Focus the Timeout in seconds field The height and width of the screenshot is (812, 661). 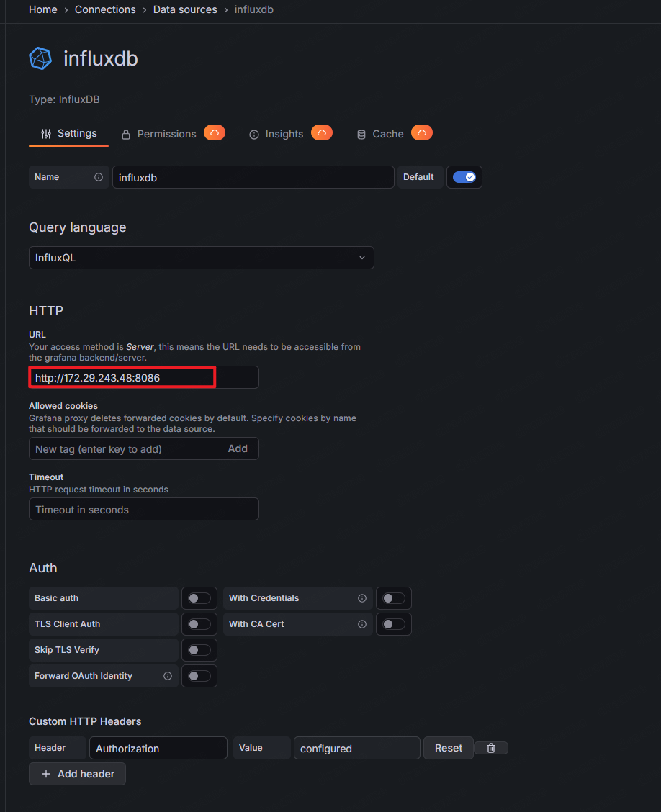pyautogui.click(x=143, y=510)
